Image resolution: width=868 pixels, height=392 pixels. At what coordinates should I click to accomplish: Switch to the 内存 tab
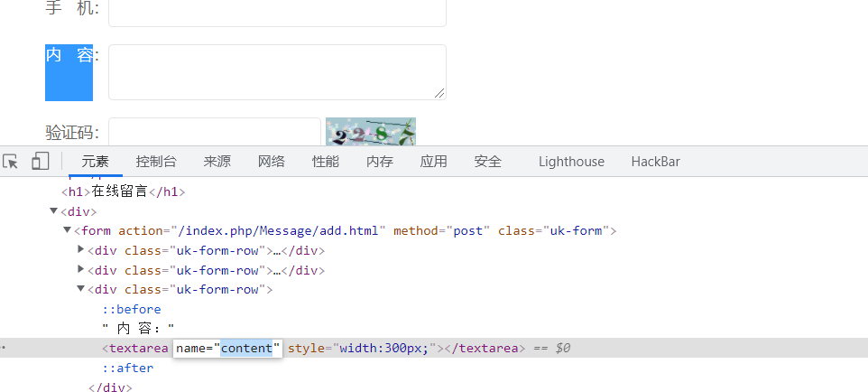379,162
